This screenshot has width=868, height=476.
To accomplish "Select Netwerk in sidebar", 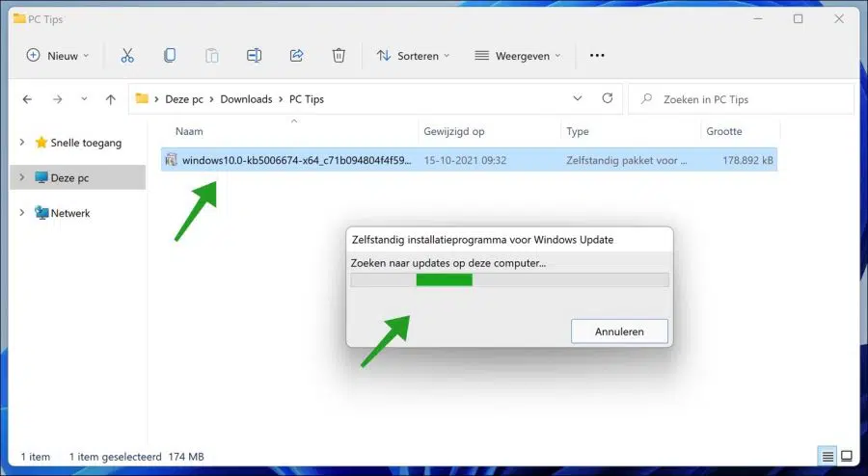I will point(62,213).
